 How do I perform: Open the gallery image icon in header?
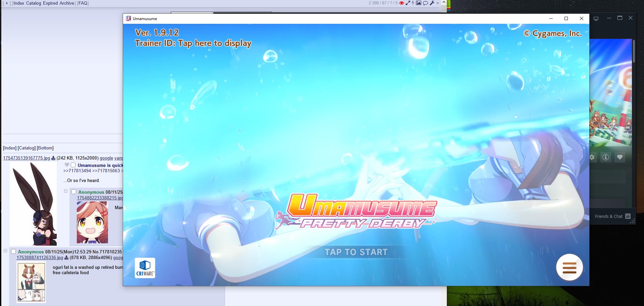[419, 3]
